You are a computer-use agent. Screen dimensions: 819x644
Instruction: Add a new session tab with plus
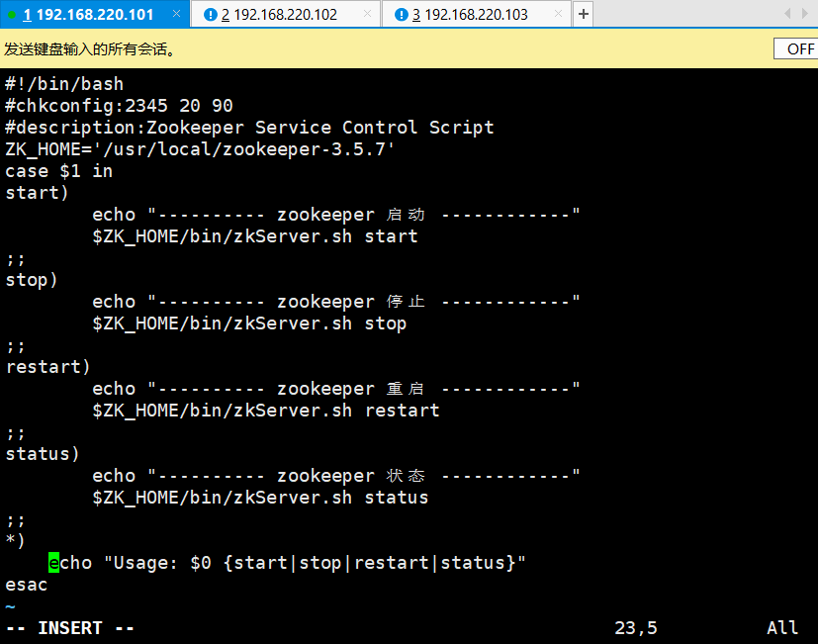(584, 14)
